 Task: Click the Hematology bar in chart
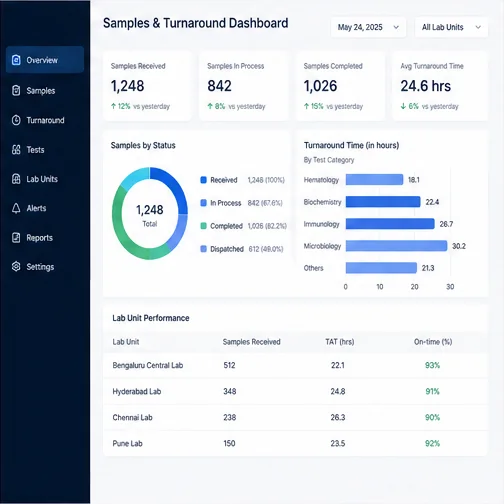(x=374, y=180)
